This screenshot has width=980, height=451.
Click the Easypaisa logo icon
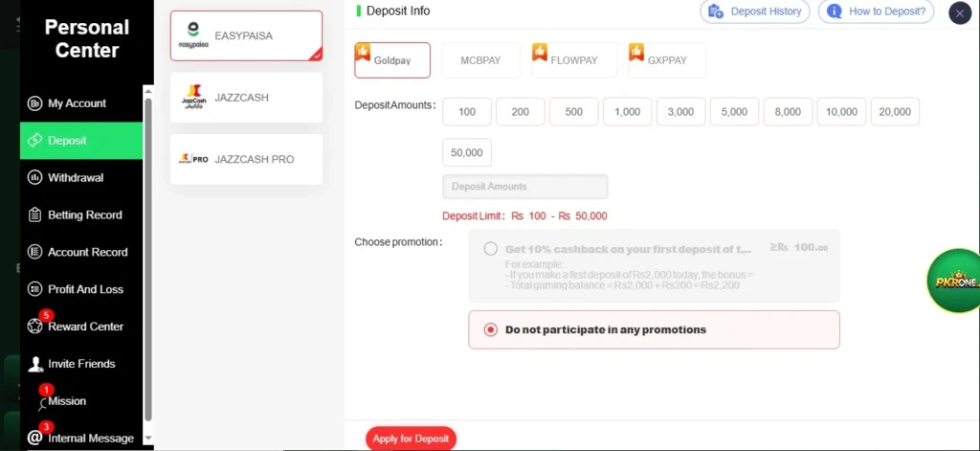[x=193, y=35]
